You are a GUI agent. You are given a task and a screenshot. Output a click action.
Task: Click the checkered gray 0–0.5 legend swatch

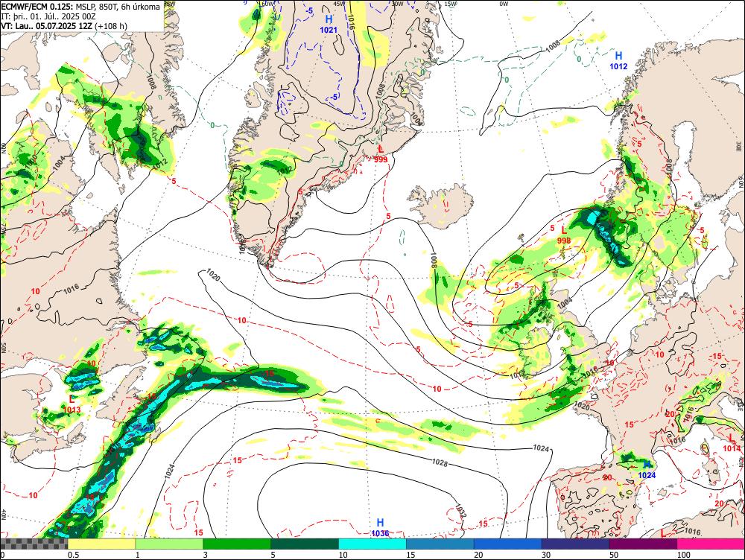pyautogui.click(x=34, y=544)
